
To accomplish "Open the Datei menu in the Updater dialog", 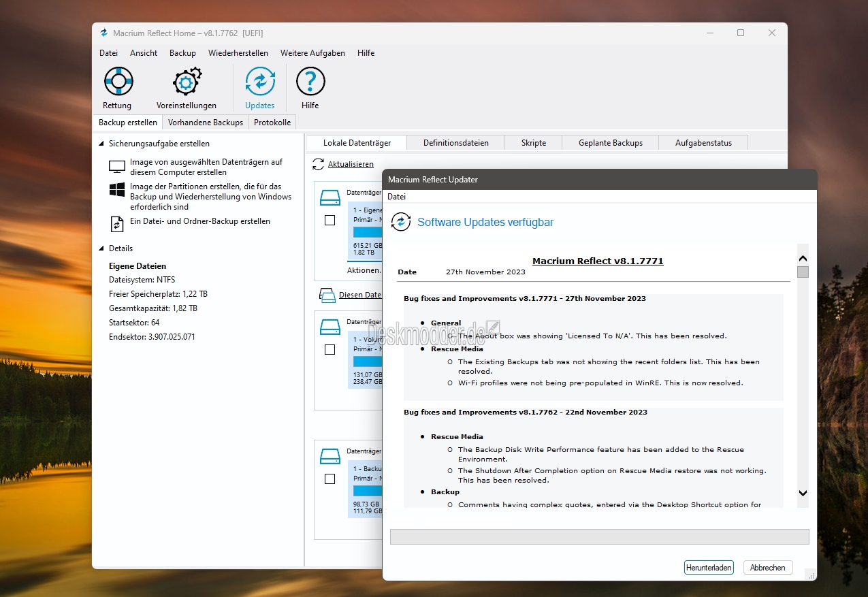I will 397,197.
